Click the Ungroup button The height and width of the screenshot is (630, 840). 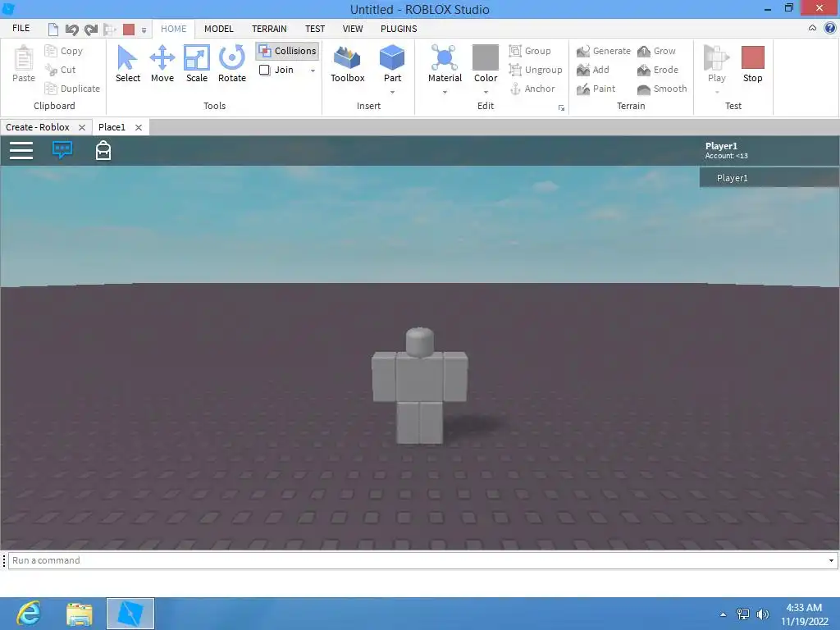click(536, 70)
